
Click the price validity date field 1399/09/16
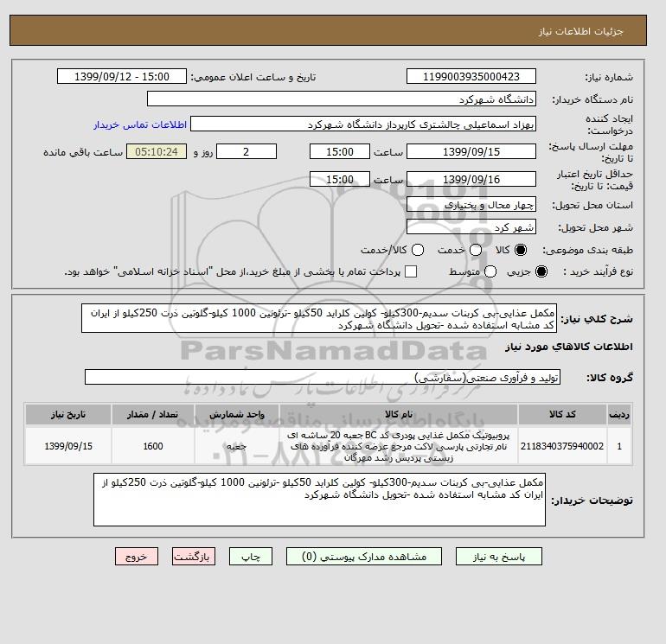(471, 179)
